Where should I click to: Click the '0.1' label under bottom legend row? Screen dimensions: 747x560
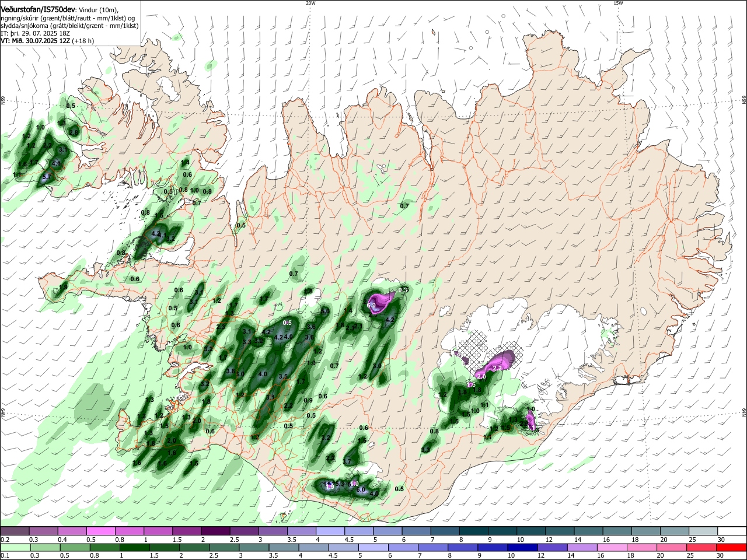4,556
